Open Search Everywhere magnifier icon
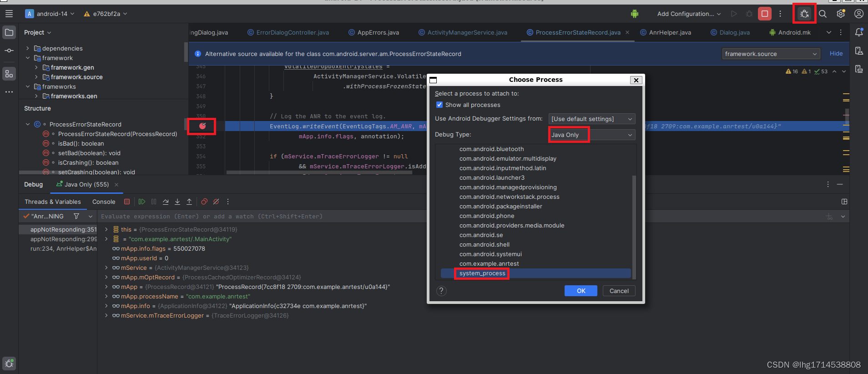 (x=823, y=14)
